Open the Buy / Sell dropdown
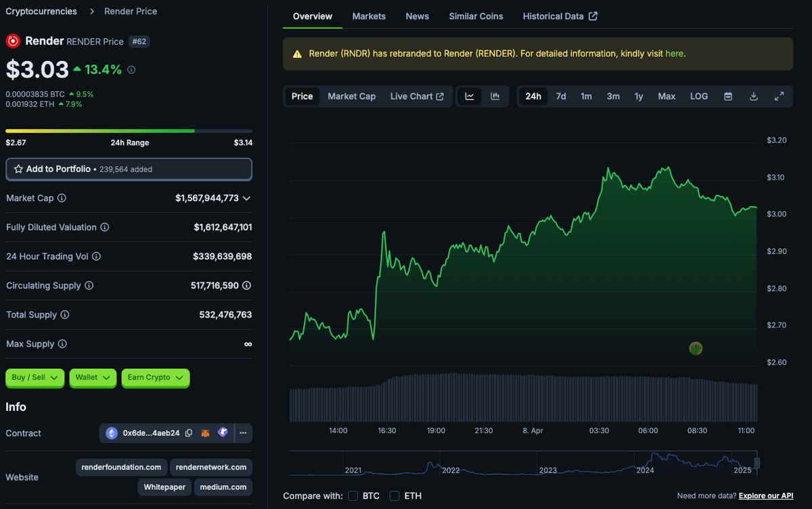This screenshot has width=812, height=509. pyautogui.click(x=35, y=378)
